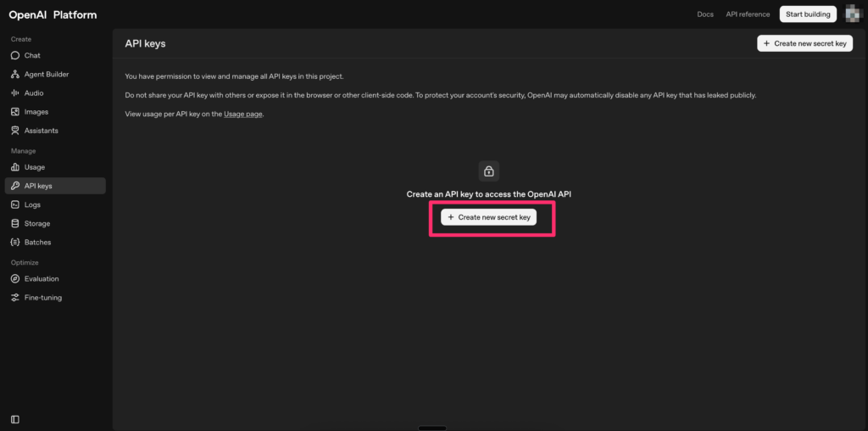Click the Audio waveform icon

coord(15,93)
